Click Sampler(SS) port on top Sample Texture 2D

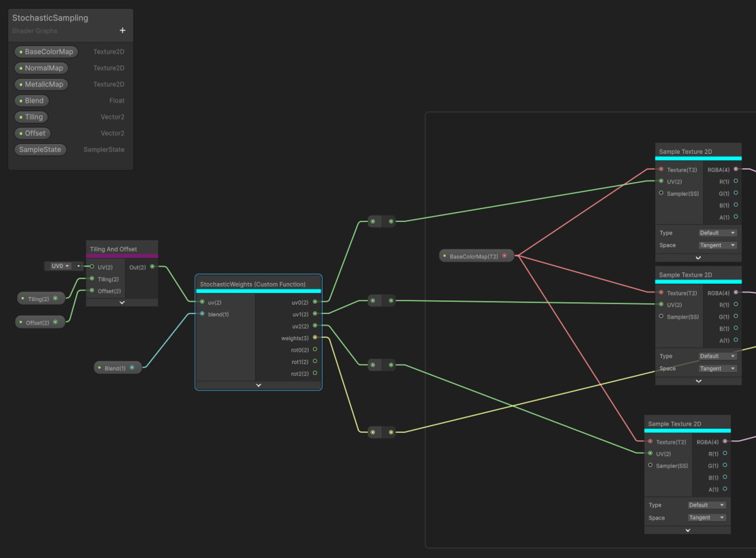click(661, 193)
